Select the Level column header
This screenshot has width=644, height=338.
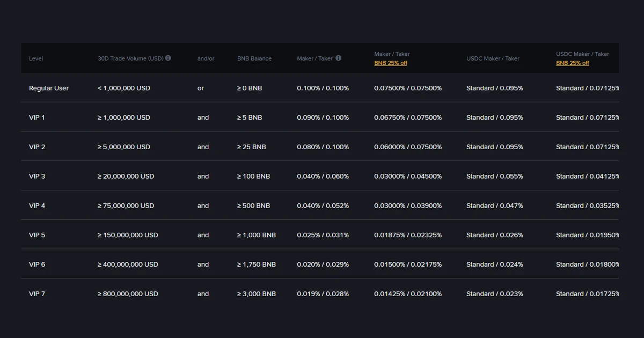(36, 58)
